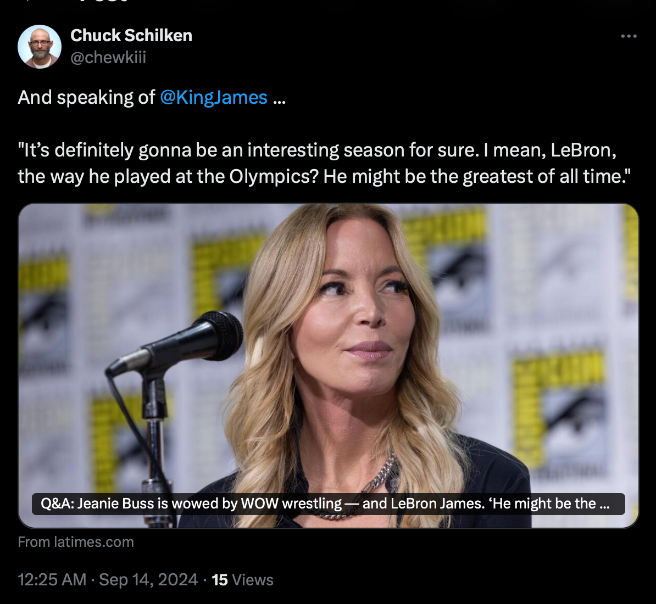Click the "And speaking of" opening line
Image resolution: width=656 pixels, height=604 pixels.
point(87,97)
